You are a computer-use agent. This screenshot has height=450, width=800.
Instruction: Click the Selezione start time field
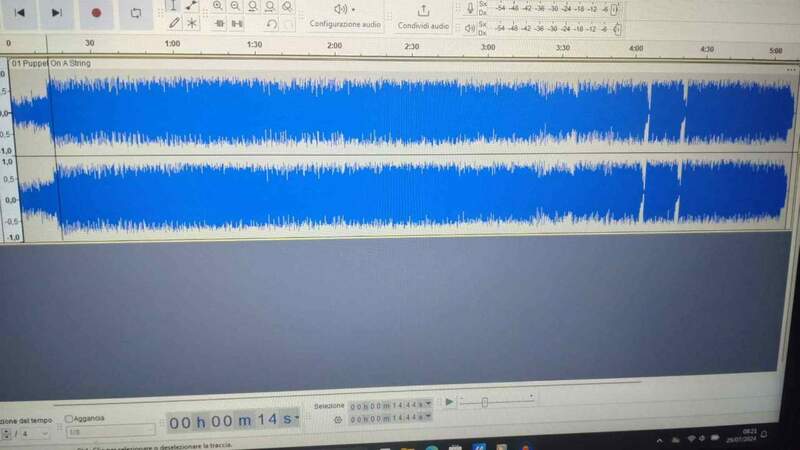pos(390,406)
